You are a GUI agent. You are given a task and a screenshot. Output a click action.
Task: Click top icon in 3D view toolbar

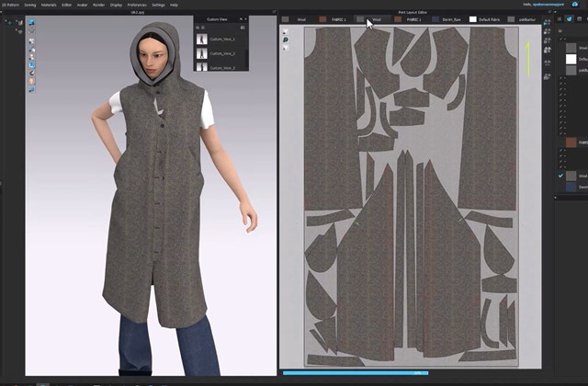[x=32, y=21]
